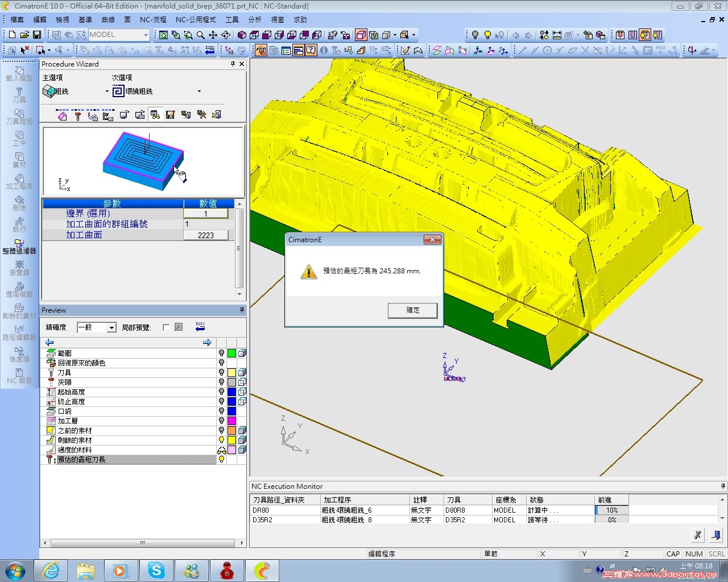The width and height of the screenshot is (728, 582).
Task: Click the Preview list horizontal scrollbar
Action: pyautogui.click(x=143, y=543)
